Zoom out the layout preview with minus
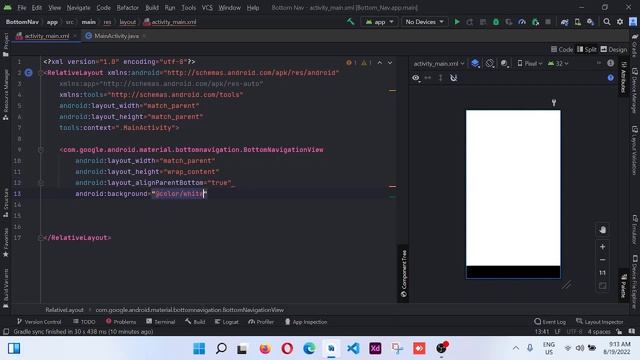Image resolution: width=640 pixels, height=360 pixels. point(602,260)
